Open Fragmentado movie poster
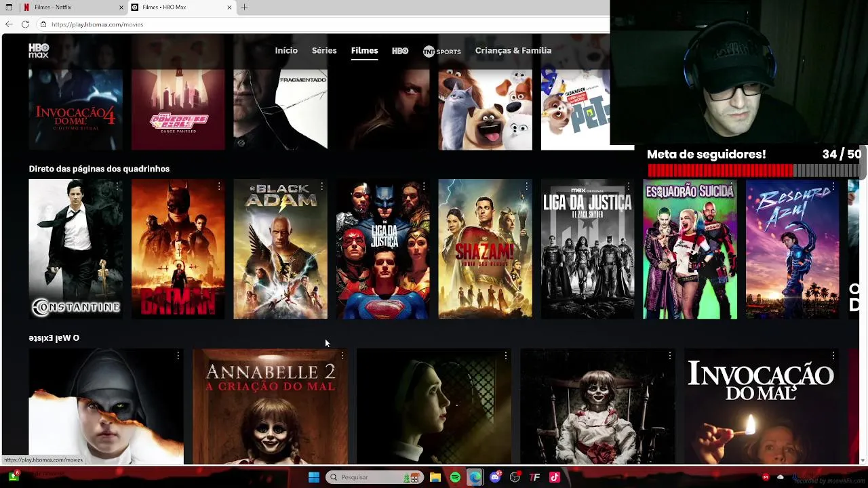Screen dimensions: 868x488 (280, 108)
